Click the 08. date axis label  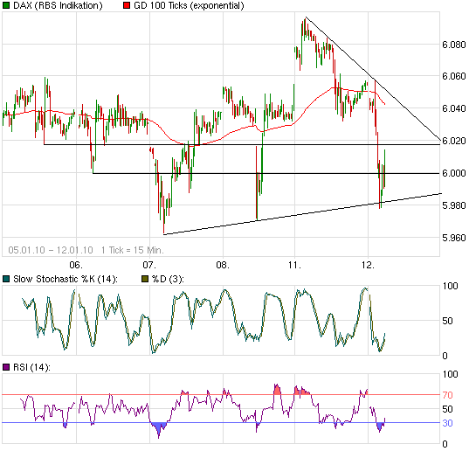pos(223,265)
